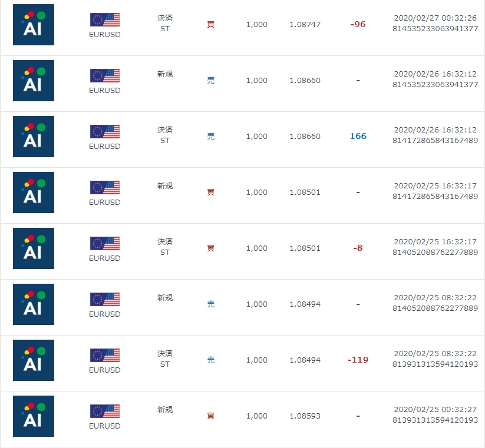The width and height of the screenshot is (485, 448).
Task: Select the order ID dated 2020/02/27 00:32:26
Action: (435, 29)
